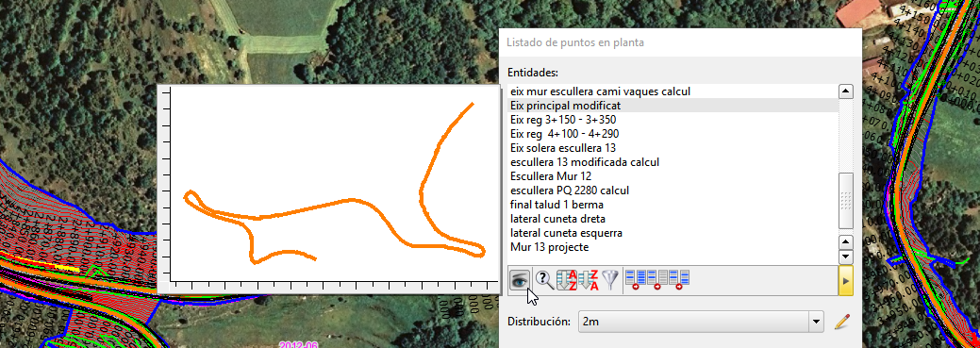The height and width of the screenshot is (348, 980).
Task: Click the entity list scroll thumb
Action: coord(846,200)
